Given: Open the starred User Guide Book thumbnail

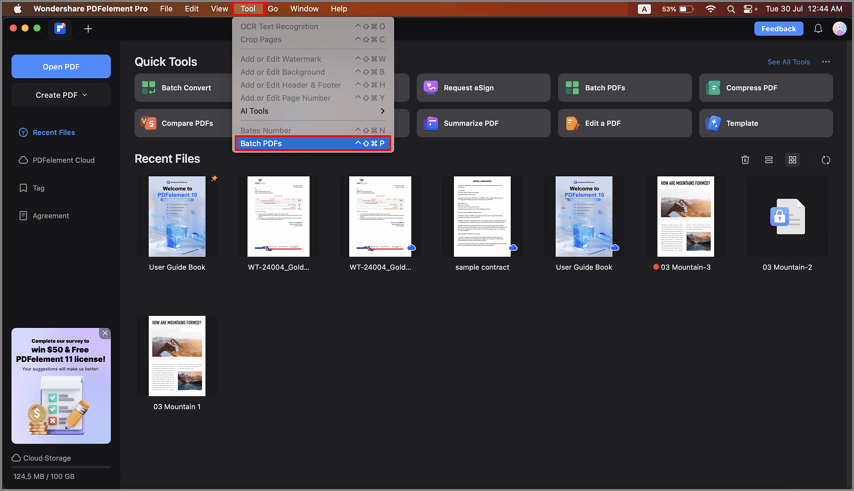Looking at the screenshot, I should (x=177, y=216).
